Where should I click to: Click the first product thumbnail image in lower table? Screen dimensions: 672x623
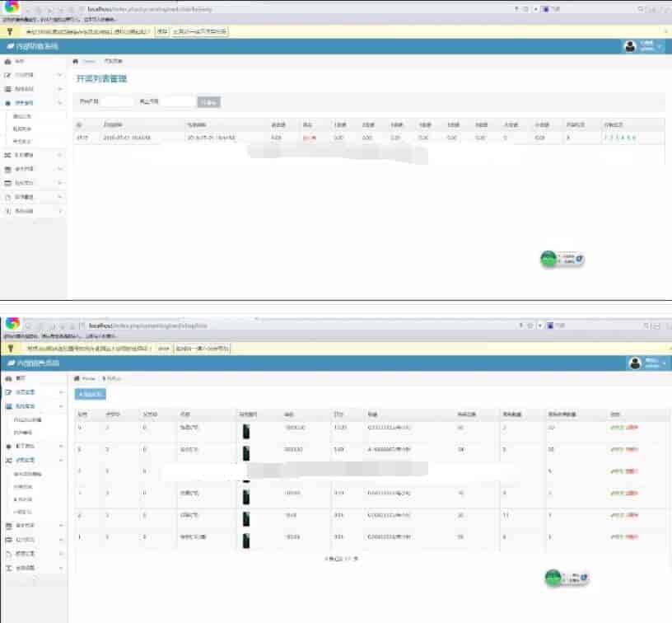coord(246,431)
